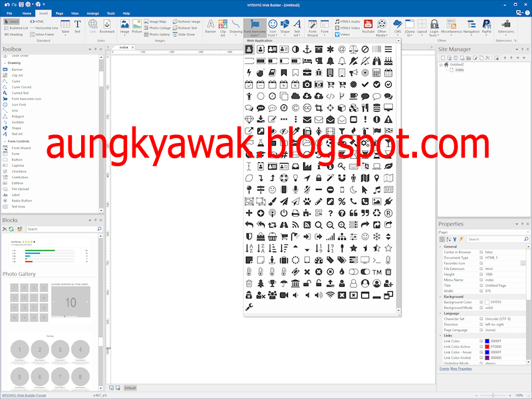Insert an Image from the ribbon
Screen dimensions: 532x399
(124, 27)
